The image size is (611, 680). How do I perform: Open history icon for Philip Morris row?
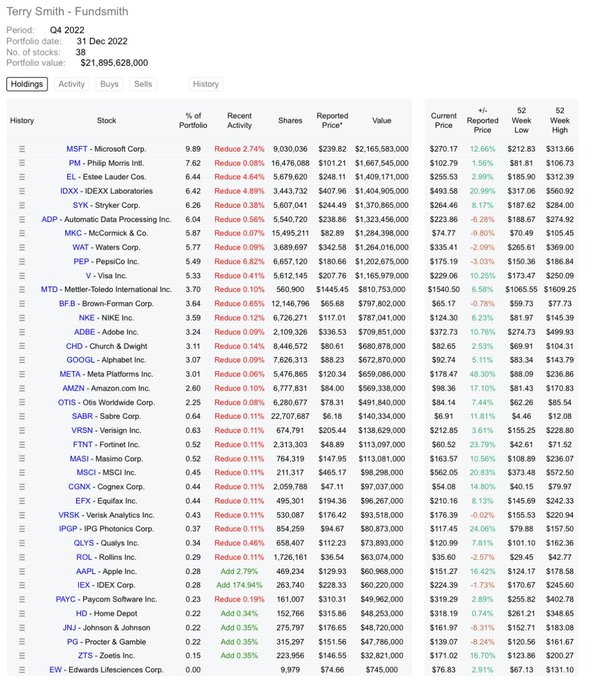click(22, 163)
